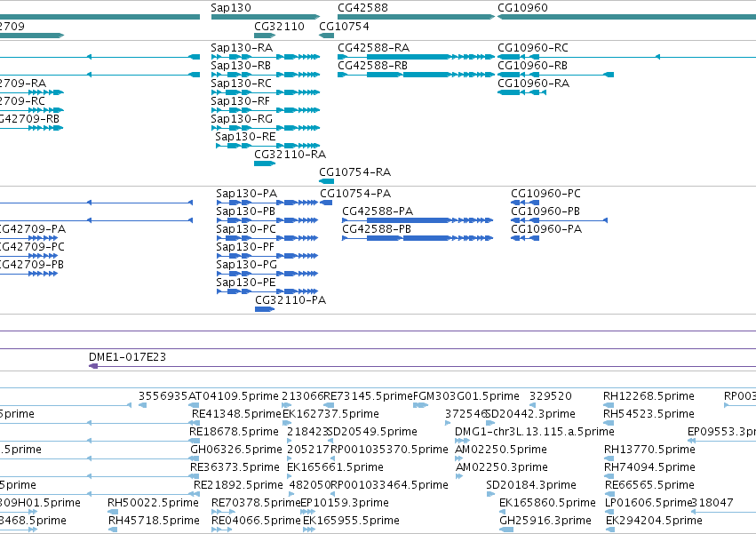Select the RE66565.5prime EST label
The height and width of the screenshot is (534, 756).
click(650, 485)
